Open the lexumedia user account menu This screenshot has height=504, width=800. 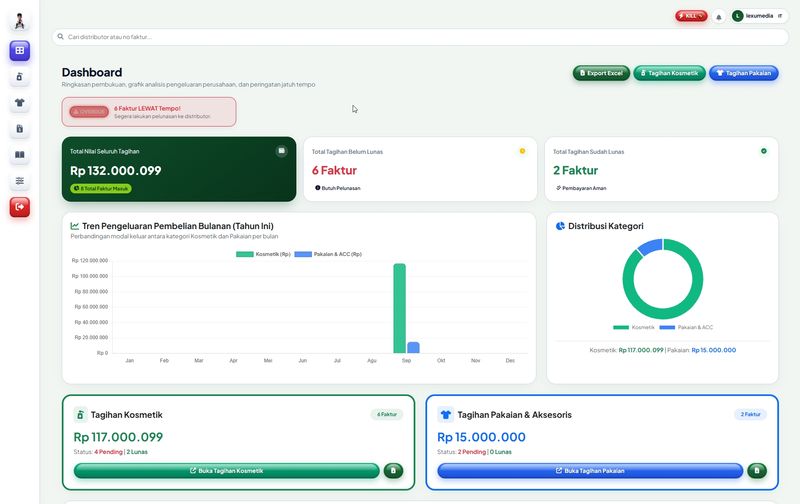coord(759,16)
